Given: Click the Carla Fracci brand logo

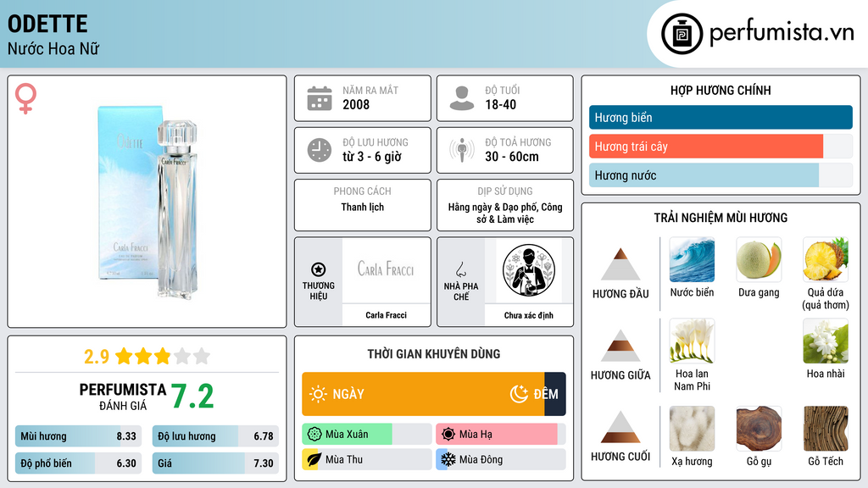Looking at the screenshot, I should pos(386,269).
